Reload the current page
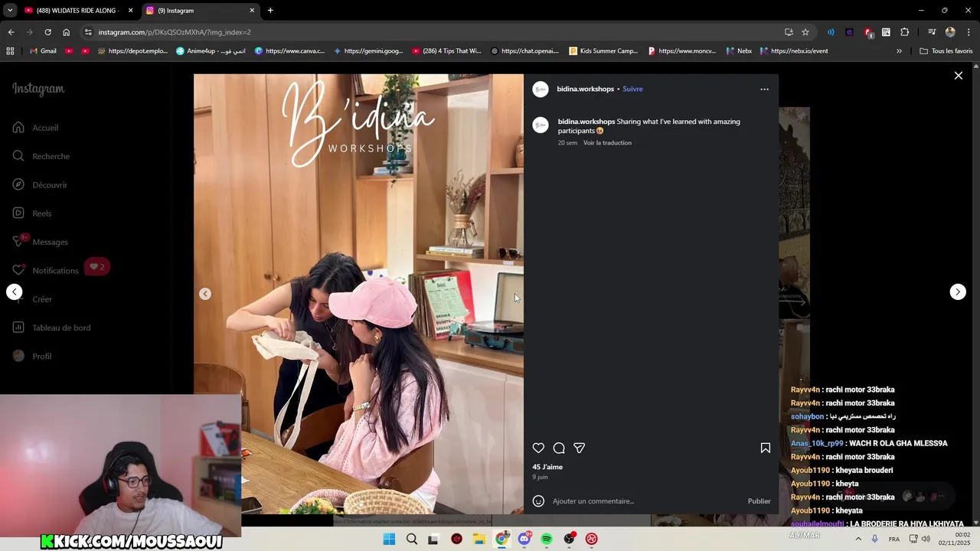The height and width of the screenshot is (551, 980). click(47, 32)
